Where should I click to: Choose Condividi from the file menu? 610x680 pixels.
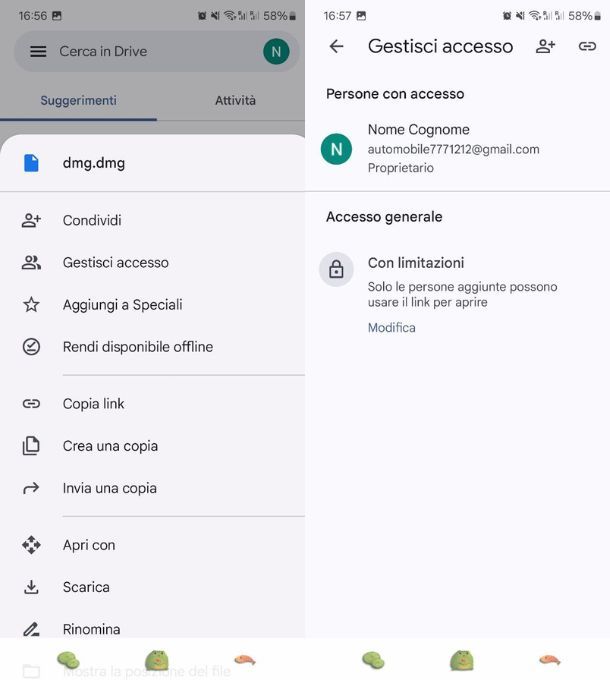click(x=92, y=220)
